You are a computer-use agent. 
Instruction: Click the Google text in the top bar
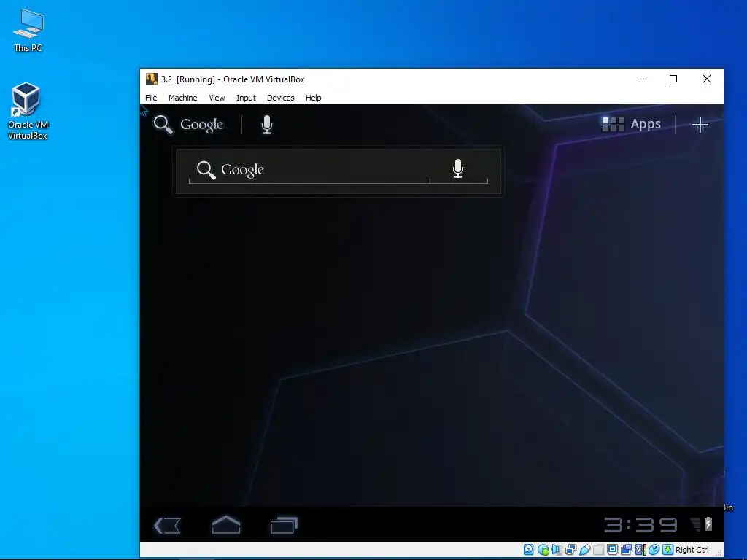pos(201,125)
